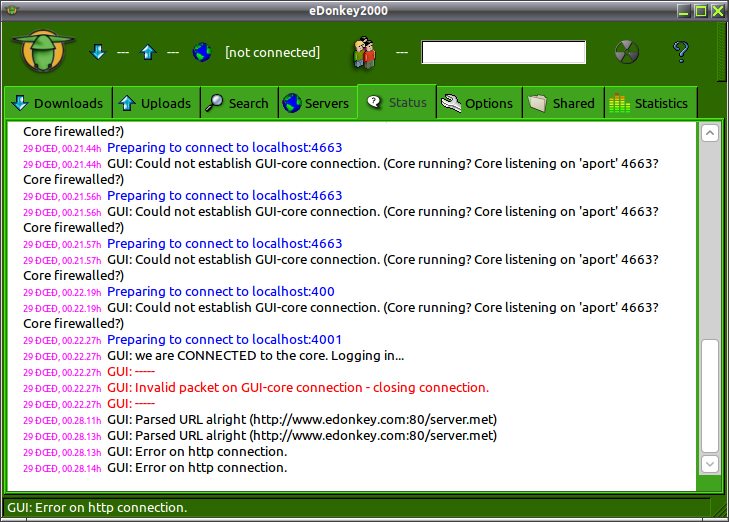Click the 00.28.13h 'Parsed URL alright' log line
The image size is (729, 522).
(302, 436)
